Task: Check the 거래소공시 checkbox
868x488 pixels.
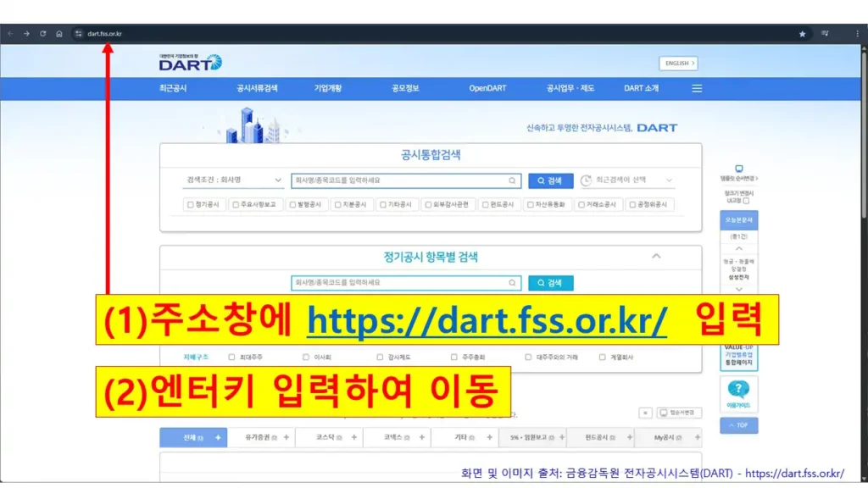Action: tap(581, 205)
